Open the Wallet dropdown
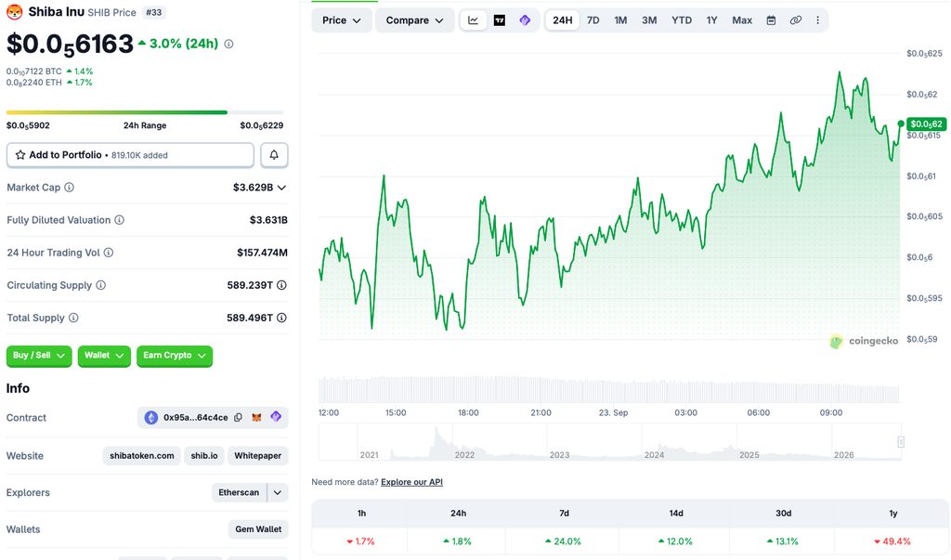 (x=104, y=356)
